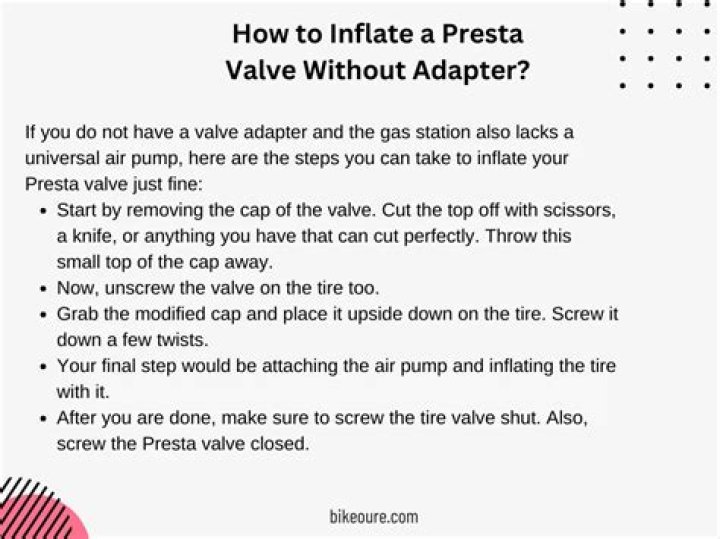Click the bullet before 'Grab the modified cap'
This screenshot has width=720, height=539.
(42, 315)
